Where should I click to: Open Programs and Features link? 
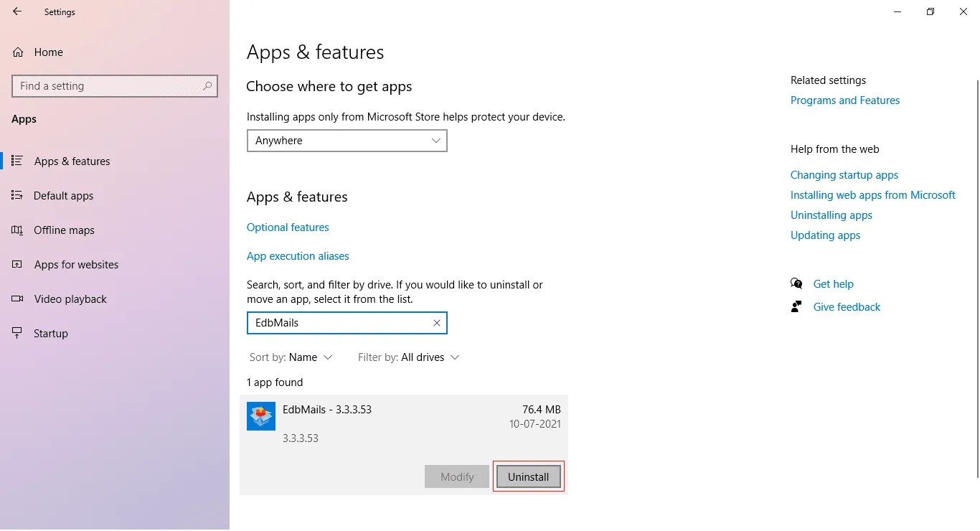(845, 100)
